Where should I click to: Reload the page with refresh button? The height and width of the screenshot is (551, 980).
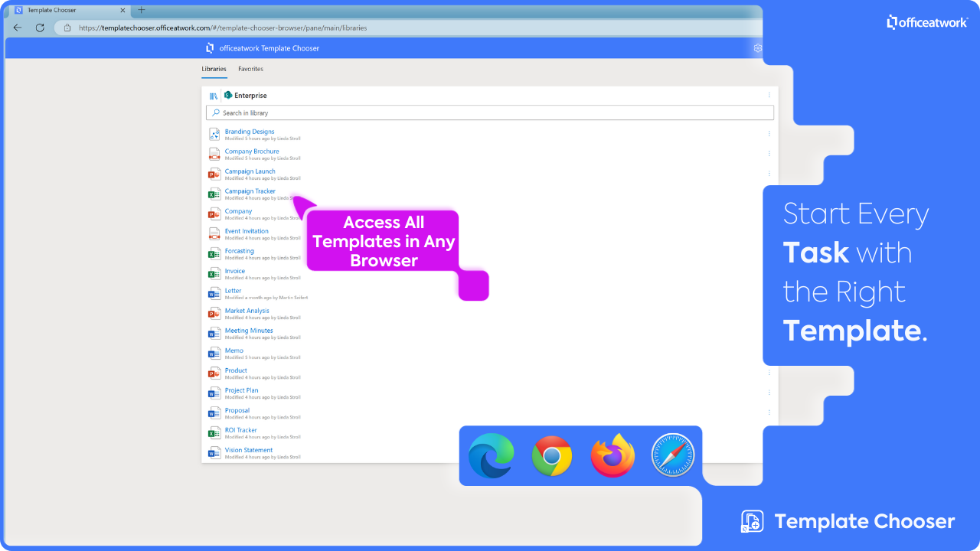40,28
